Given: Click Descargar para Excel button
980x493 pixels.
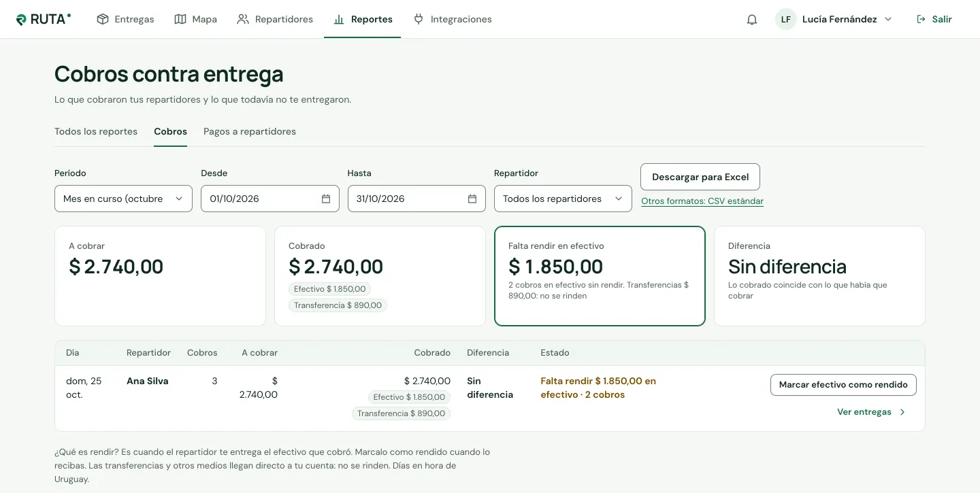Looking at the screenshot, I should (x=700, y=177).
